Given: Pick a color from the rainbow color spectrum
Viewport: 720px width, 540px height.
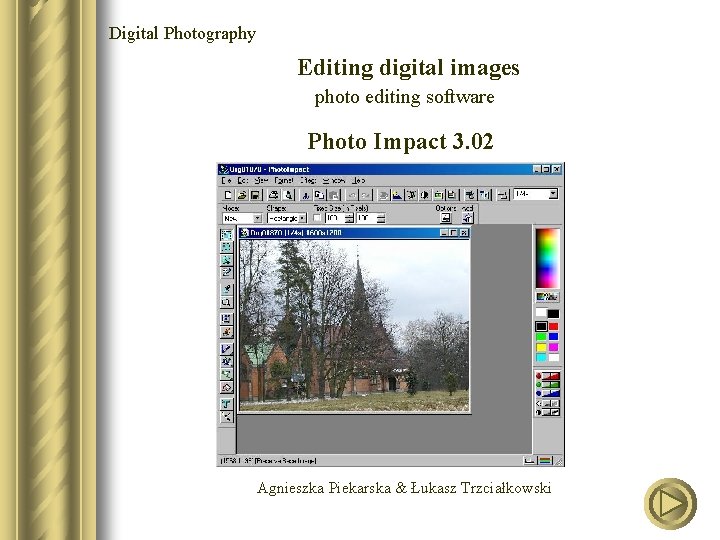Looking at the screenshot, I should [547, 258].
